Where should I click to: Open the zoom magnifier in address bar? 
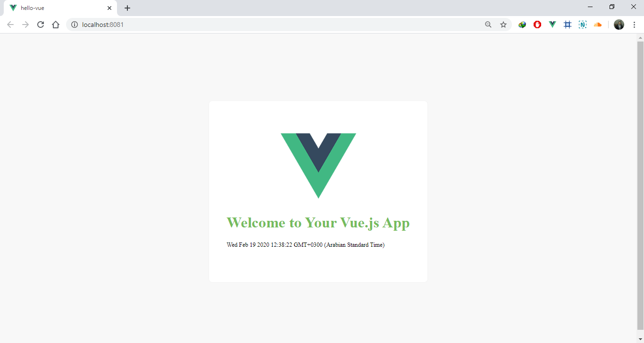[x=488, y=25]
